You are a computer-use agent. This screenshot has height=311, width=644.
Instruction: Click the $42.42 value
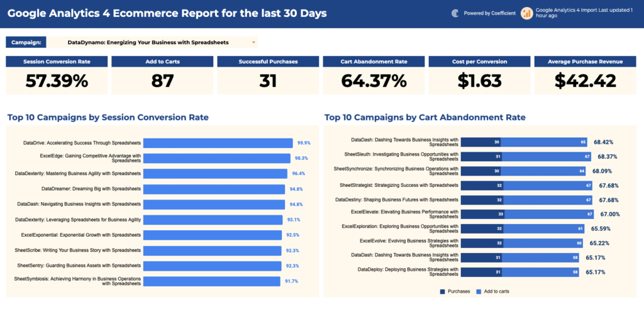(x=586, y=81)
